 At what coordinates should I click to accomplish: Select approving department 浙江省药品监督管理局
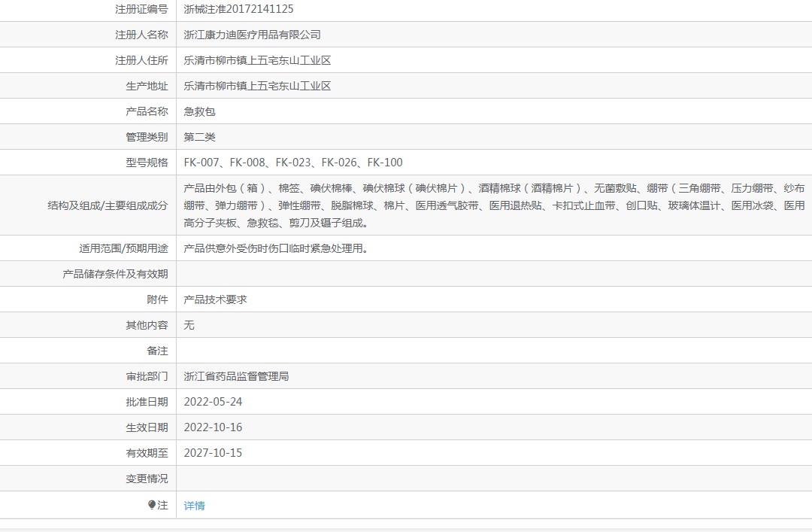coord(236,376)
